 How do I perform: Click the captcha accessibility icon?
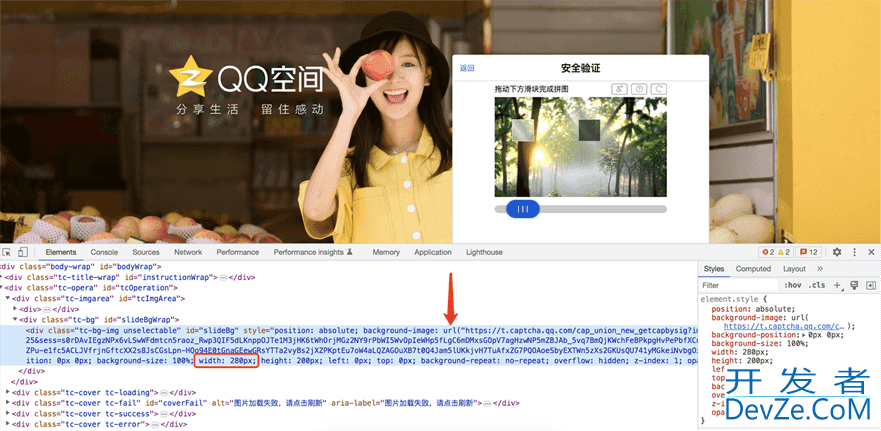click(619, 89)
